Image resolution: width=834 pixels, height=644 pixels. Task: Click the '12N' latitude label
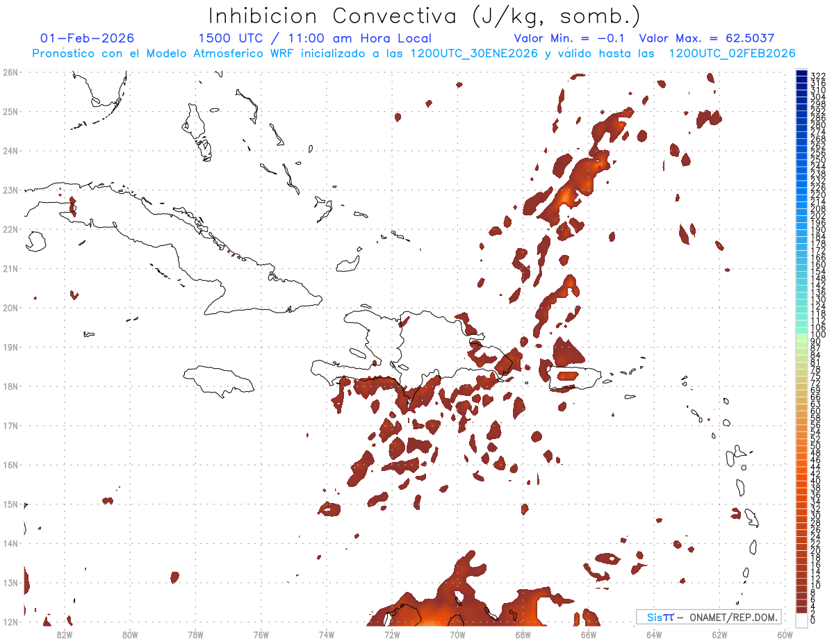pos(10,622)
